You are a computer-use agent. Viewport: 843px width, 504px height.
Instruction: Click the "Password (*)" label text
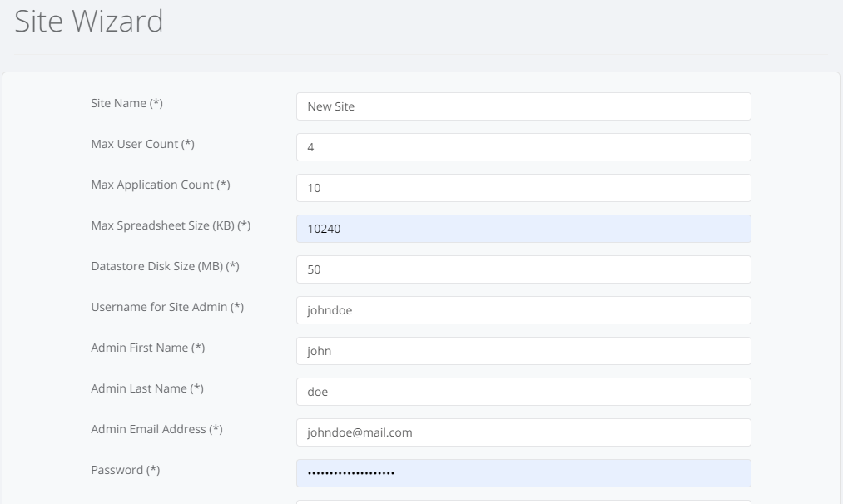(125, 470)
